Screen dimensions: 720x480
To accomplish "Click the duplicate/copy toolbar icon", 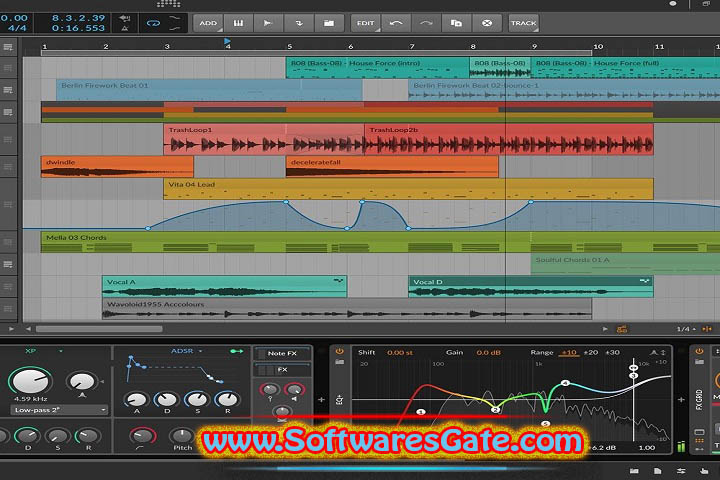I will 456,23.
